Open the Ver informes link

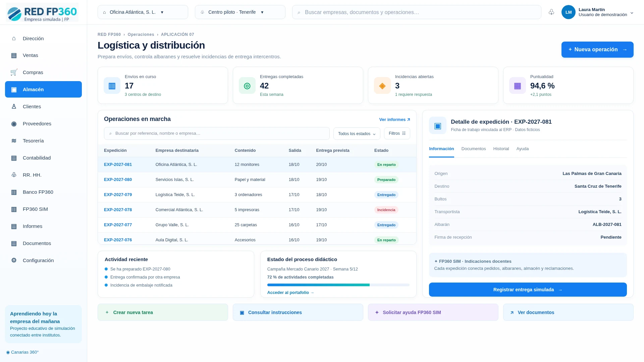point(395,120)
